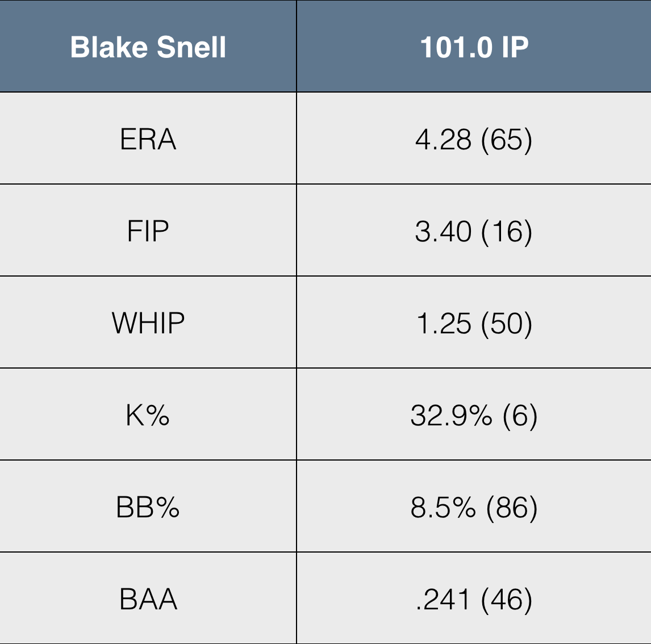Select the K% row label
The width and height of the screenshot is (651, 644).
point(148,415)
